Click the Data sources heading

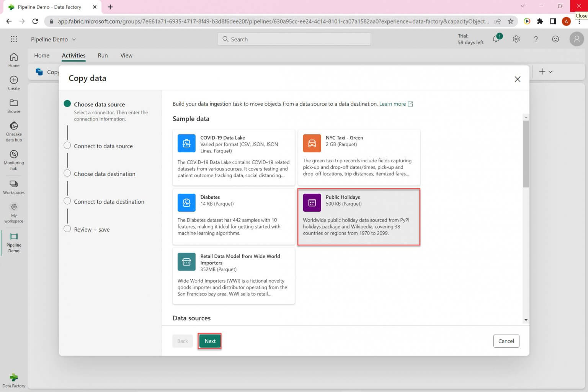[191, 318]
